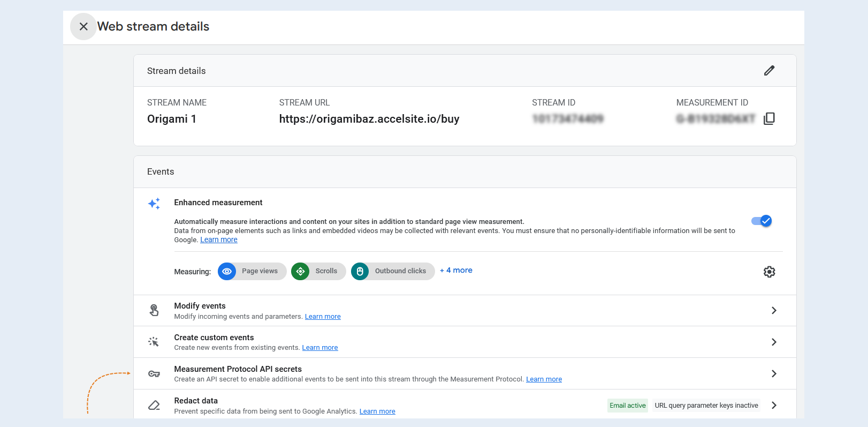Close the Web stream details panel
The image size is (868, 427).
click(x=83, y=26)
